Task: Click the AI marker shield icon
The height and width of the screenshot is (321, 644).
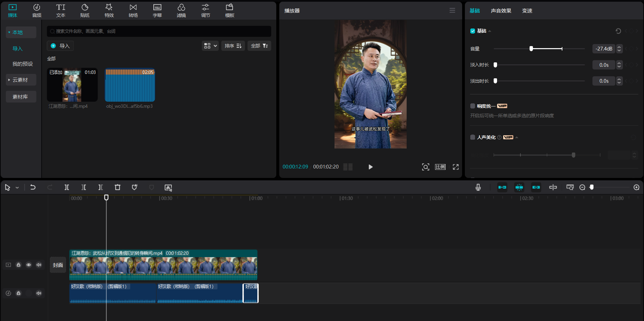Action: point(134,187)
